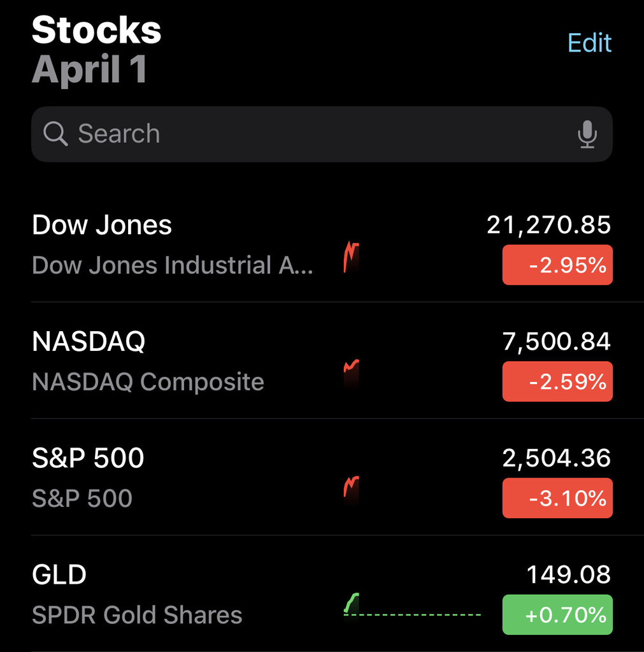
Task: Click the search magnifier icon
Action: 55,134
